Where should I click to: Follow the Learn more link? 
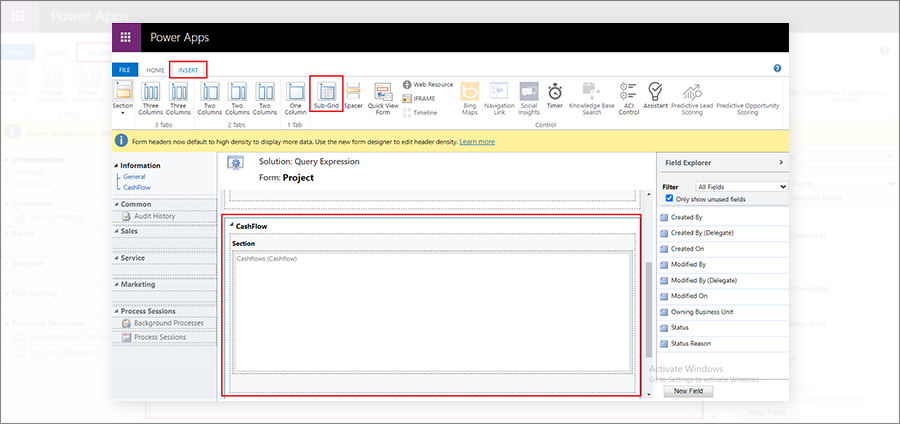click(477, 141)
